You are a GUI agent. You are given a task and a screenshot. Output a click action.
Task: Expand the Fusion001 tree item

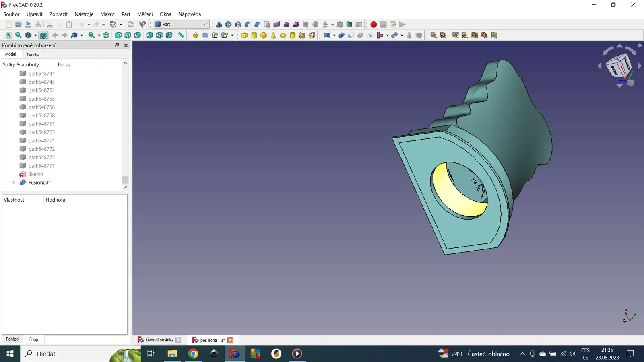pyautogui.click(x=14, y=183)
